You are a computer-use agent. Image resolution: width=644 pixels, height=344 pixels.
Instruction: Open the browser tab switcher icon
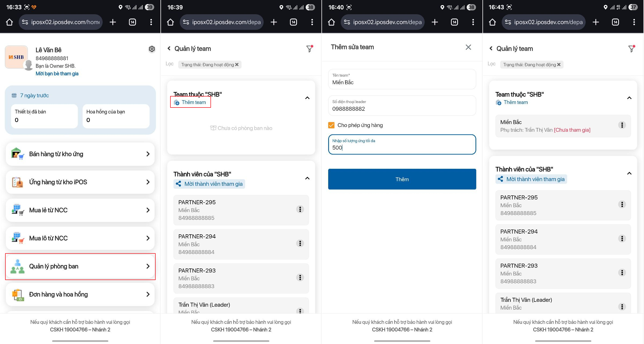point(133,22)
